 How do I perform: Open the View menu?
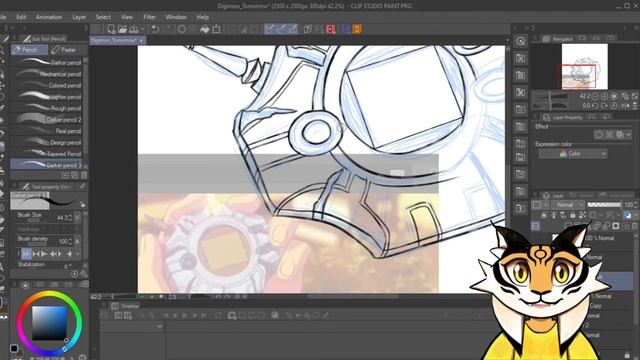pyautogui.click(x=127, y=17)
